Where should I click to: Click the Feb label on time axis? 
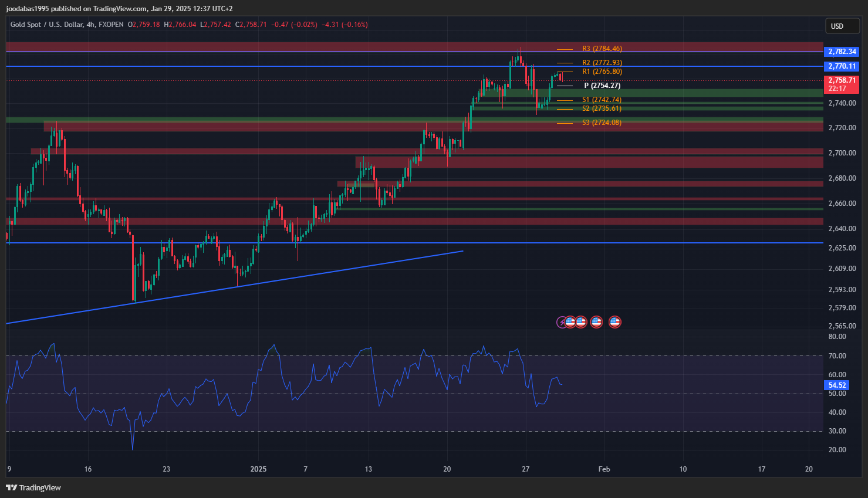coord(604,469)
